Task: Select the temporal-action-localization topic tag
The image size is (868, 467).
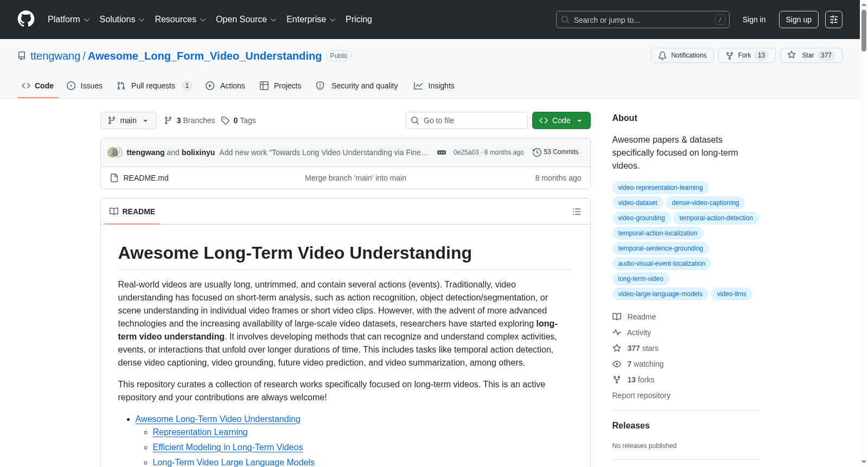Action: 658,233
